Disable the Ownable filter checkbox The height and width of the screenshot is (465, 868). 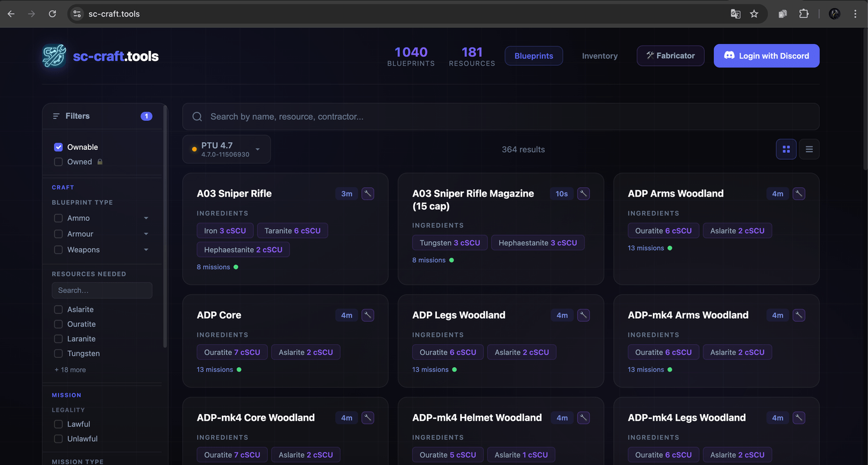58,146
